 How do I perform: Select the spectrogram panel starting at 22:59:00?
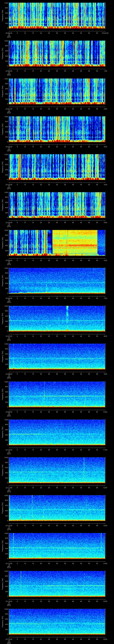pyautogui.click(x=57, y=16)
